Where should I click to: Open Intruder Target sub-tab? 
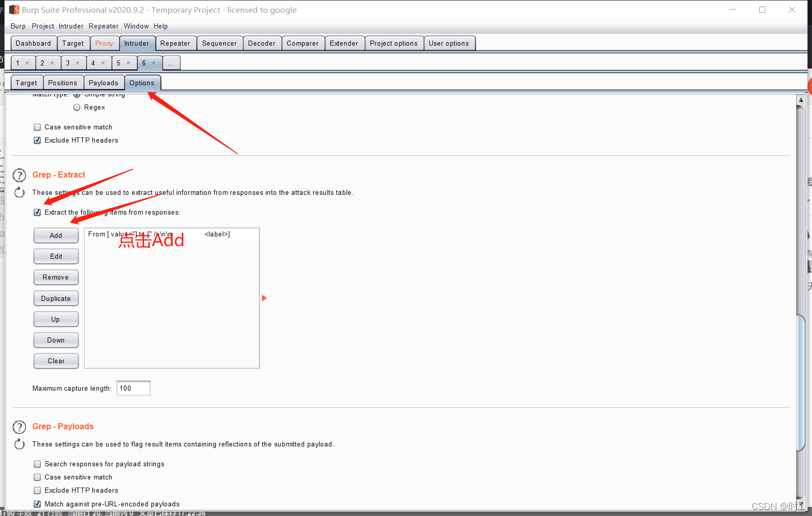click(26, 83)
